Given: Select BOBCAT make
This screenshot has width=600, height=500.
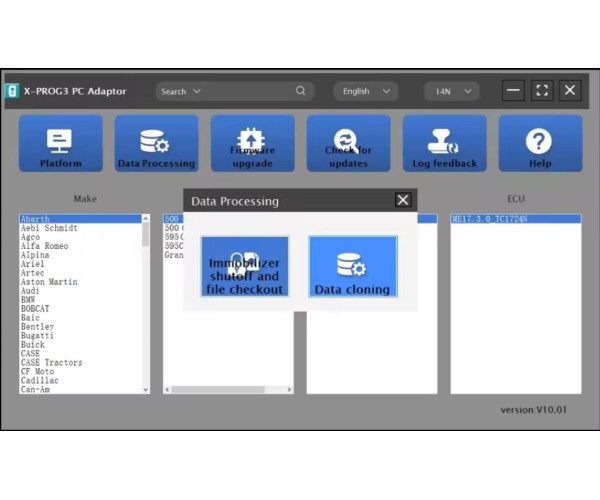Looking at the screenshot, I should click(80, 309).
